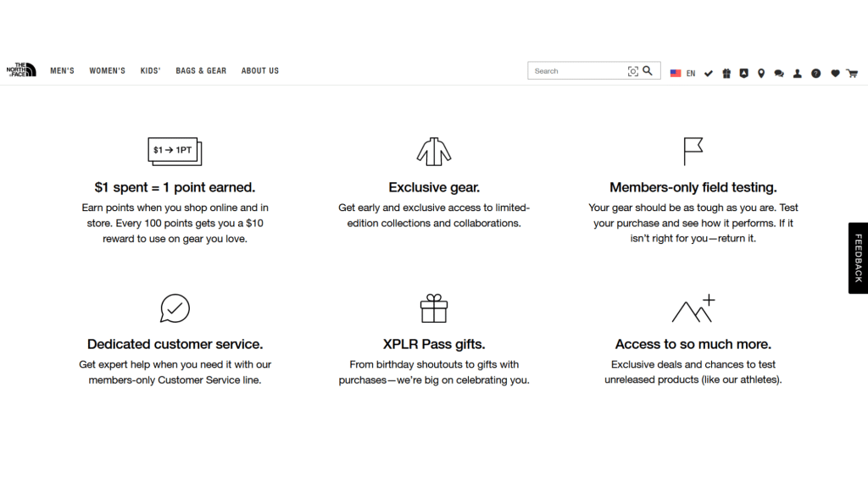Open the live chat bubbles icon
The image size is (868, 488).
point(779,73)
